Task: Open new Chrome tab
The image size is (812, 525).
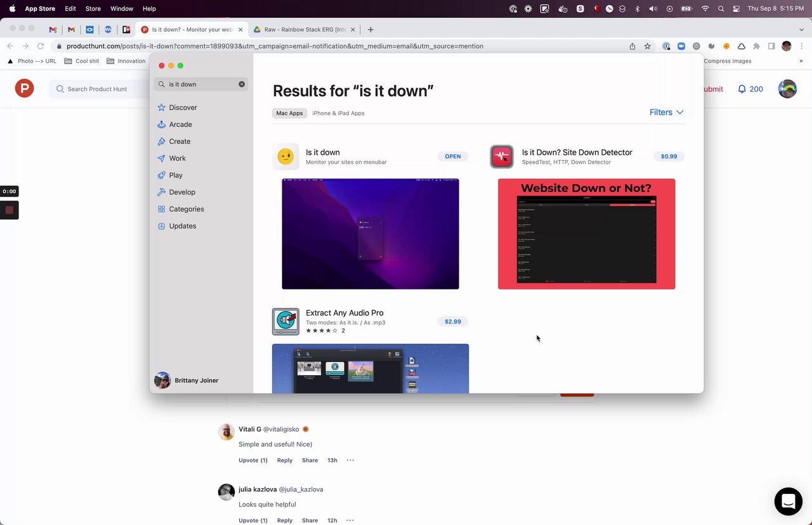Action: 370,29
